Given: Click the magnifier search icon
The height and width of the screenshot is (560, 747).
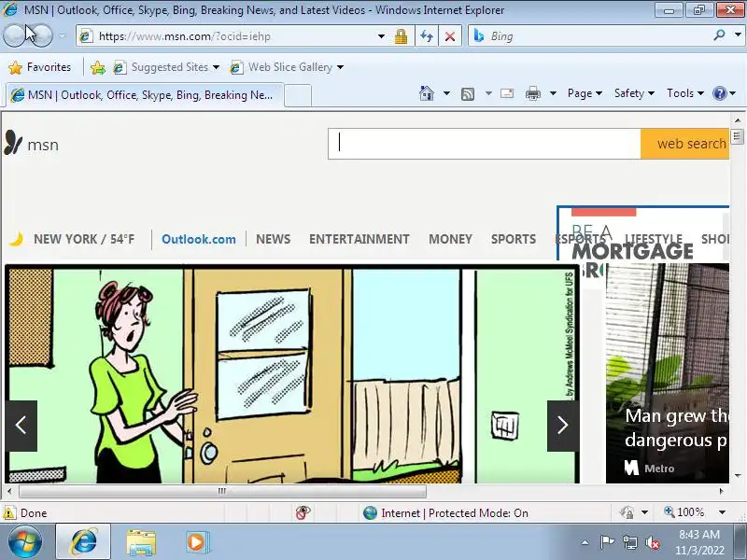Looking at the screenshot, I should (719, 35).
